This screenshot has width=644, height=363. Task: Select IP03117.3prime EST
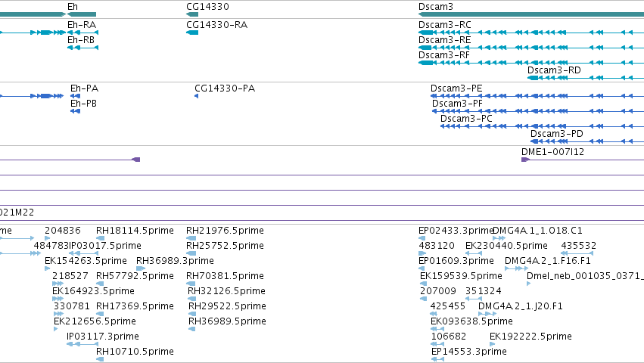click(103, 337)
